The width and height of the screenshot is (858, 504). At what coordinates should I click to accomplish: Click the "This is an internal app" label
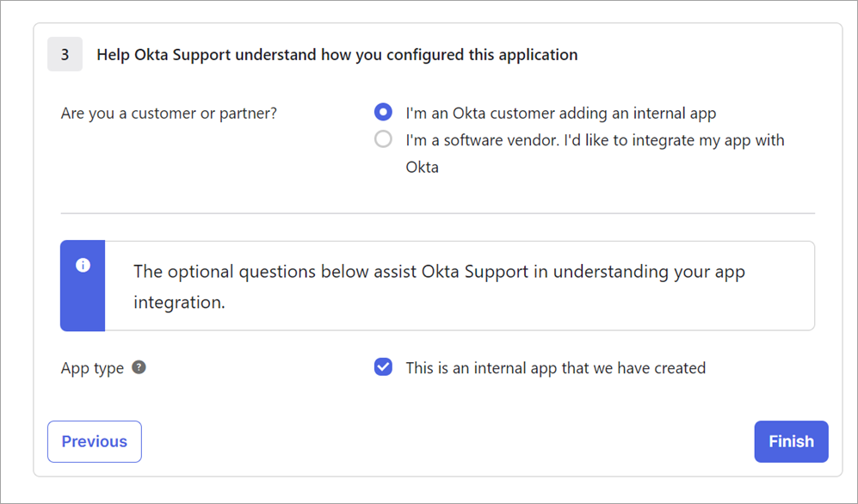coord(555,368)
